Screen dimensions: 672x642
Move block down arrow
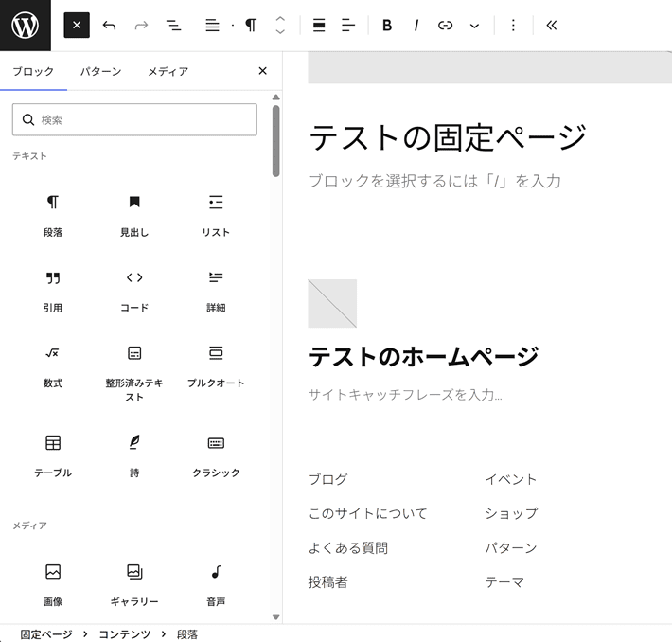(280, 32)
